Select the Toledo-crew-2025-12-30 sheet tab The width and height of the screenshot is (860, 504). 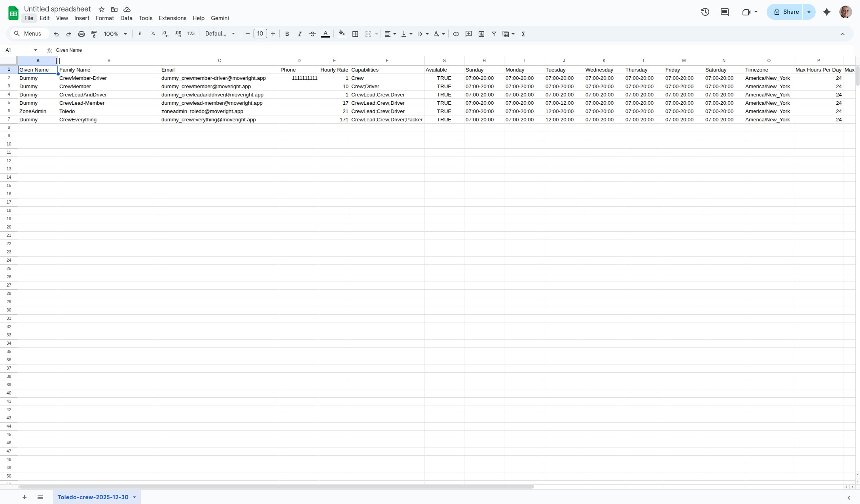tap(93, 497)
